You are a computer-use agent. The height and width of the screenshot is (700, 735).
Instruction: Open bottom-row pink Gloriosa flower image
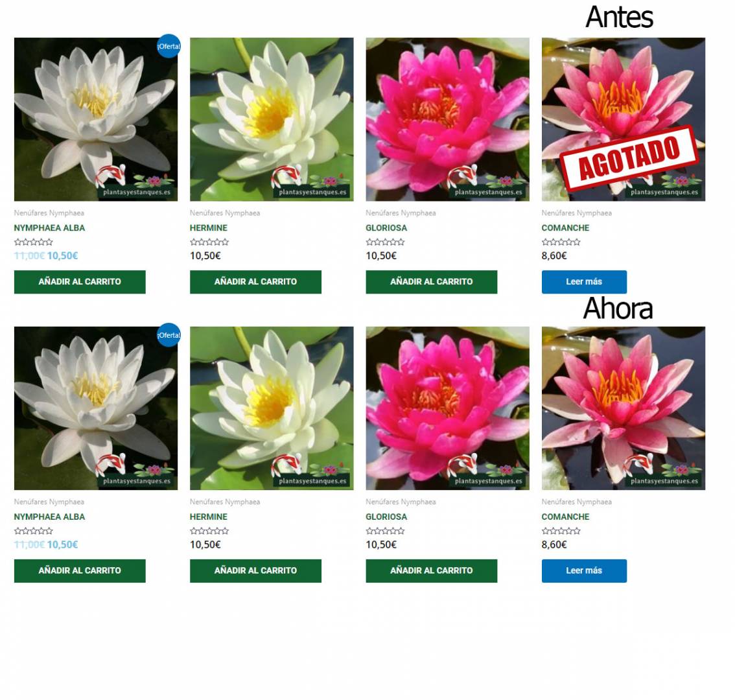click(448, 408)
